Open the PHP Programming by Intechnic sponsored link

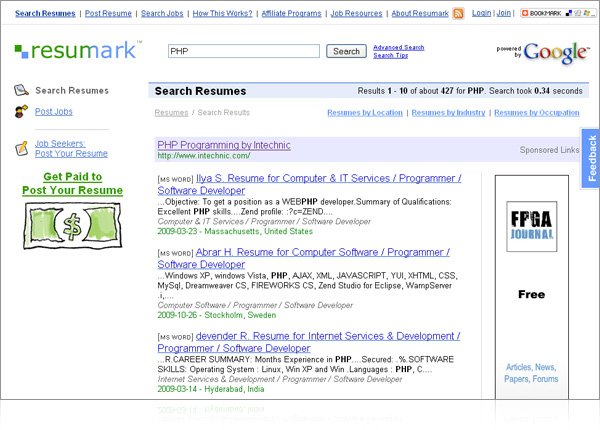click(x=224, y=145)
